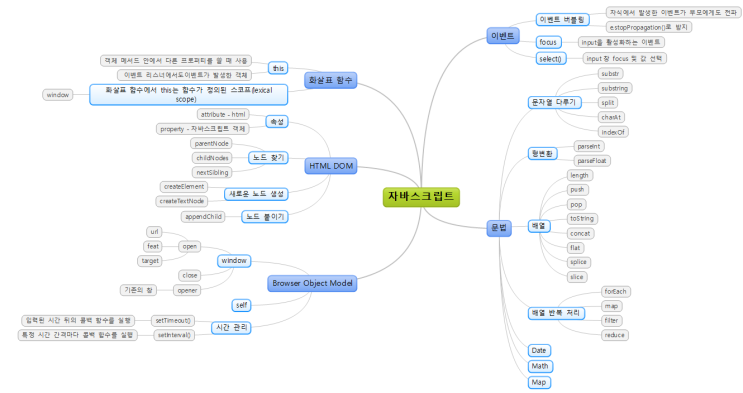The width and height of the screenshot is (743, 393).
Task: Select the childNodes leaf
Action: point(212,158)
